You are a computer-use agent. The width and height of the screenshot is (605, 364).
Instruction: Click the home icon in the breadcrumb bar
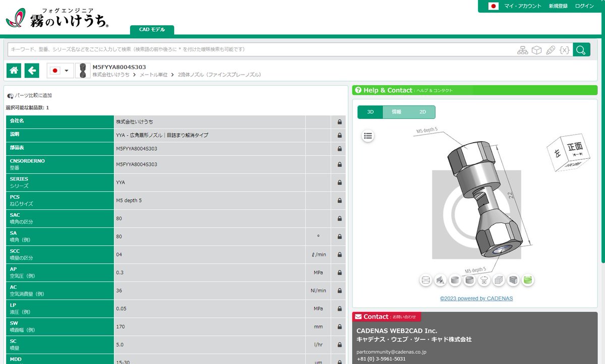coord(13,70)
